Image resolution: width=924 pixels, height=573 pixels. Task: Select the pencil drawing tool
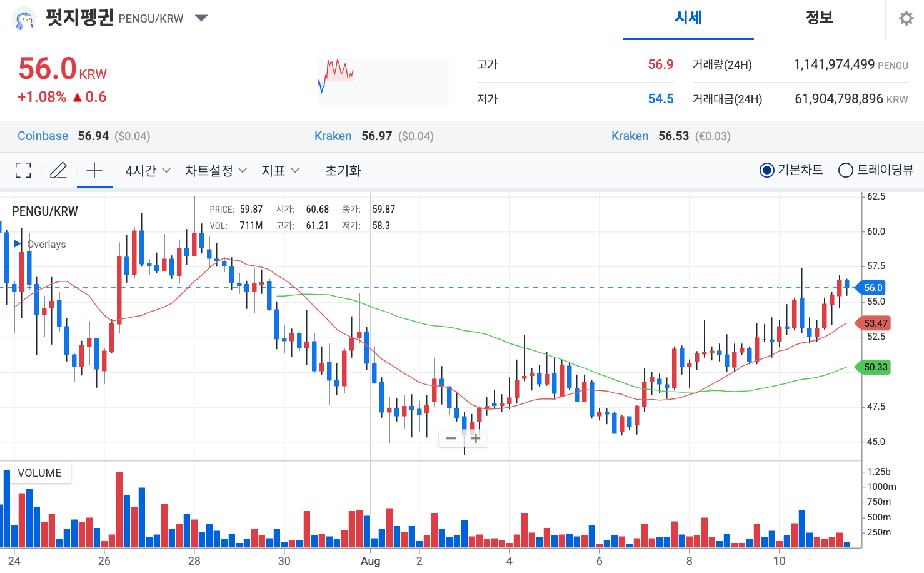[x=58, y=170]
